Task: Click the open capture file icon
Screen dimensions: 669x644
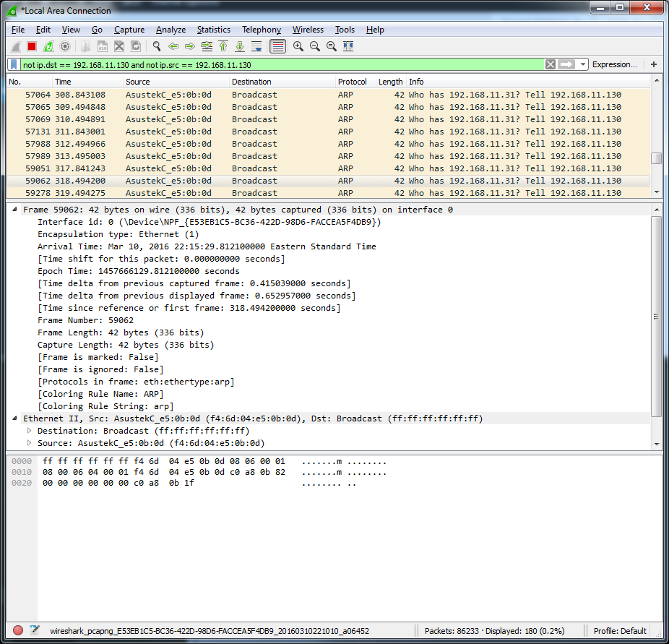Action: (x=86, y=46)
